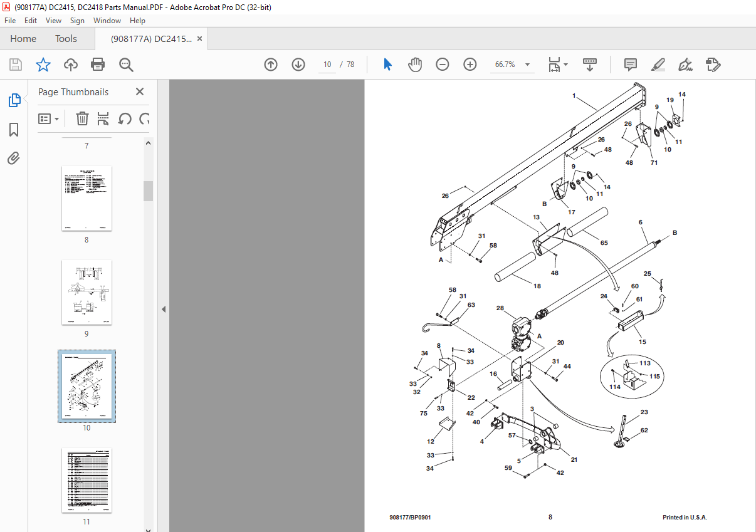This screenshot has height=532, width=756.
Task: Show Page Thumbnails panel icon
Action: 14,100
